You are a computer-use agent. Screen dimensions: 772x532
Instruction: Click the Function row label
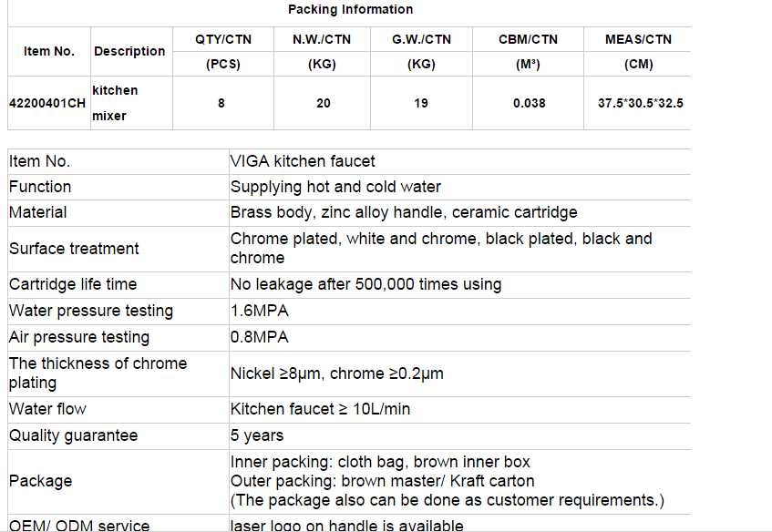[40, 187]
